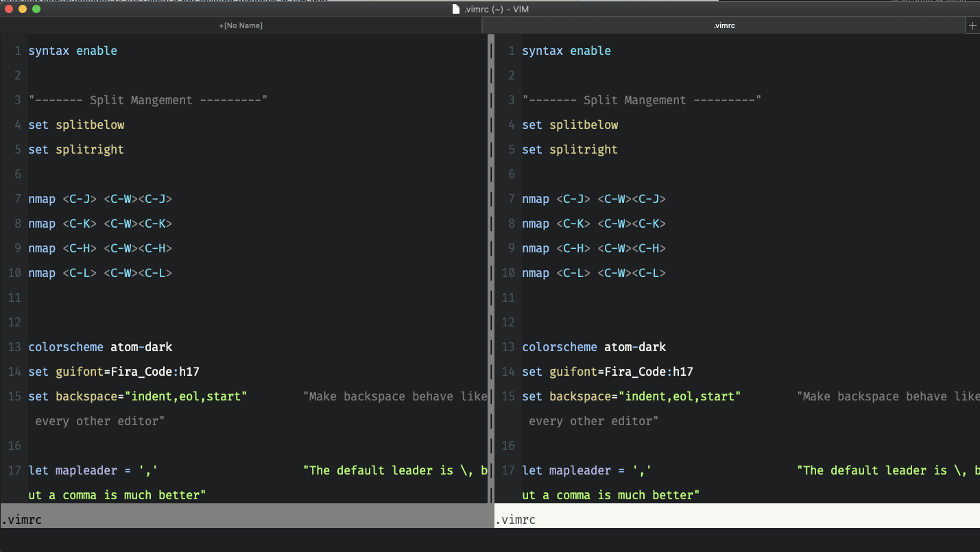
Task: Click line number 12 in the left pane gutter
Action: pyautogui.click(x=14, y=322)
